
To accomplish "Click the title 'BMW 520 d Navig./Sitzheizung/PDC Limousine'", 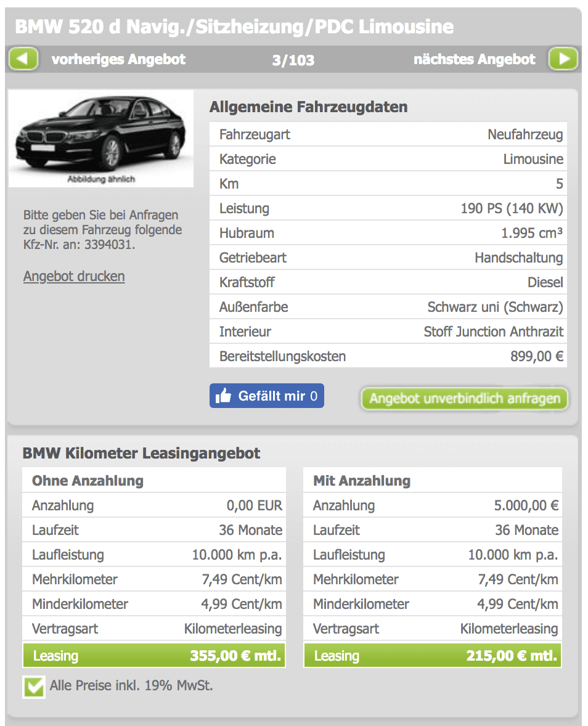I will 234,27.
